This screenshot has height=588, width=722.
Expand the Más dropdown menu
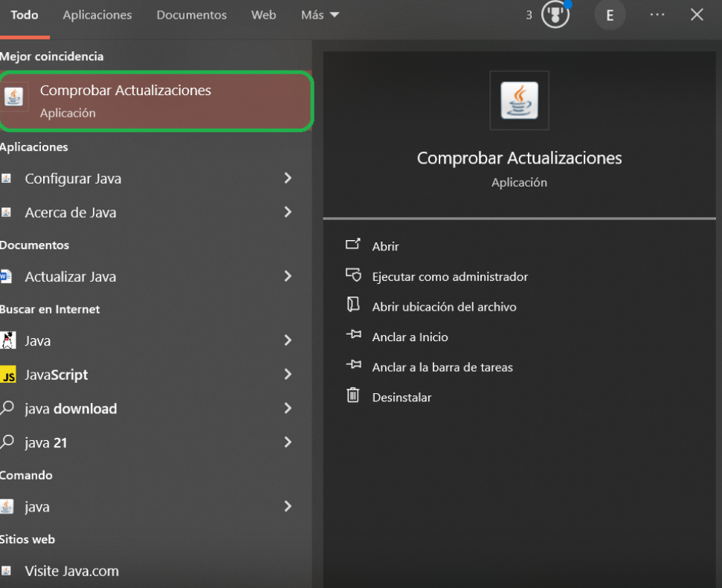[320, 15]
